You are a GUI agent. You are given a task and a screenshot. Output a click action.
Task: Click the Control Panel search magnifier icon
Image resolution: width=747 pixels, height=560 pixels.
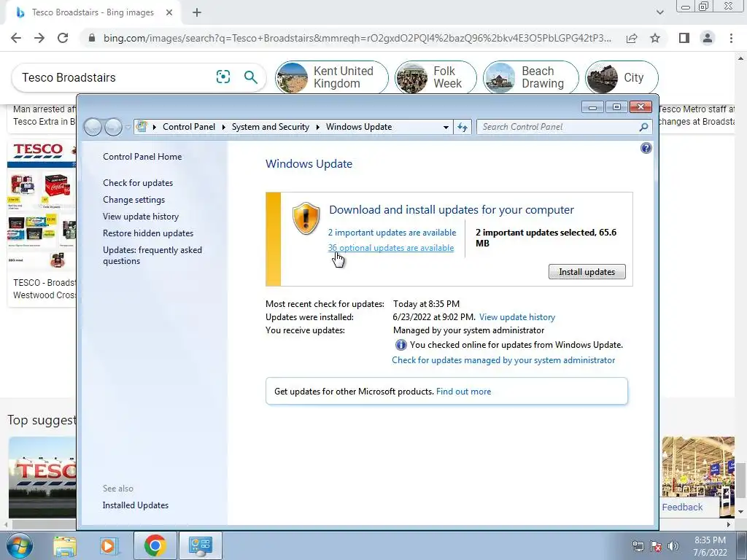(643, 127)
